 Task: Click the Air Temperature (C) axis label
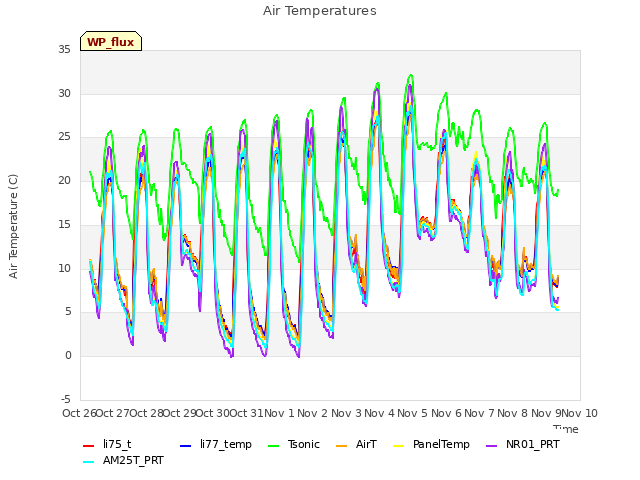click(13, 226)
